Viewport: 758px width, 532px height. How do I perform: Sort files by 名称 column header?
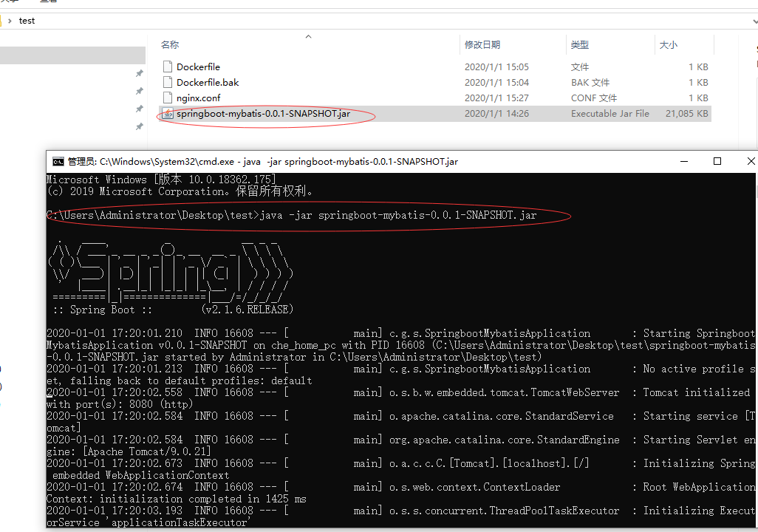click(170, 44)
